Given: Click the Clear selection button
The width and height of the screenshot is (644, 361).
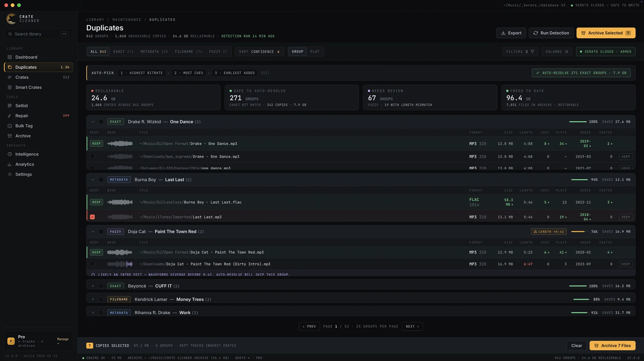Looking at the screenshot, I should click(x=576, y=346).
